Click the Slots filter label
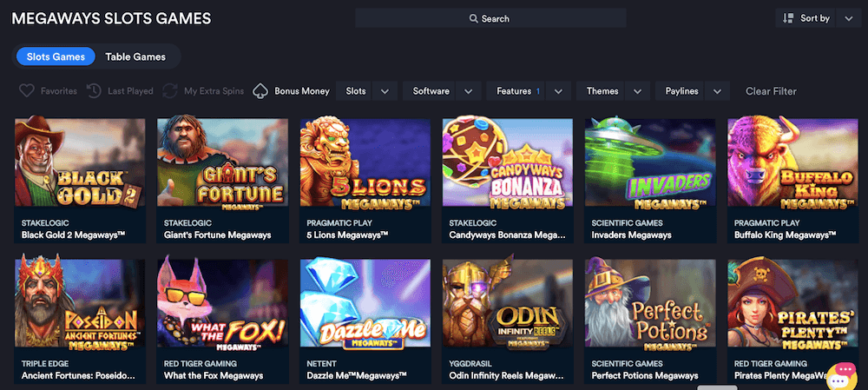This screenshot has height=390, width=868. tap(355, 91)
